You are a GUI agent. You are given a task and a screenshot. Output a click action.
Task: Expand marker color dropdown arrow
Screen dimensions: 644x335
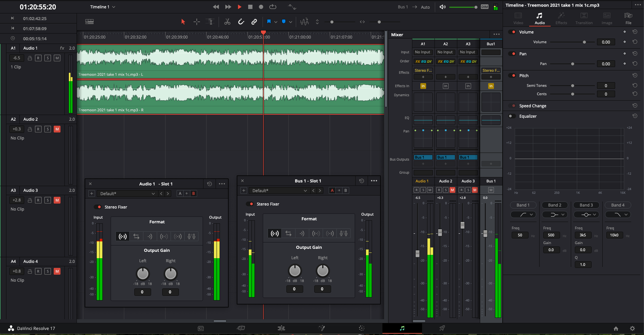pyautogui.click(x=291, y=22)
